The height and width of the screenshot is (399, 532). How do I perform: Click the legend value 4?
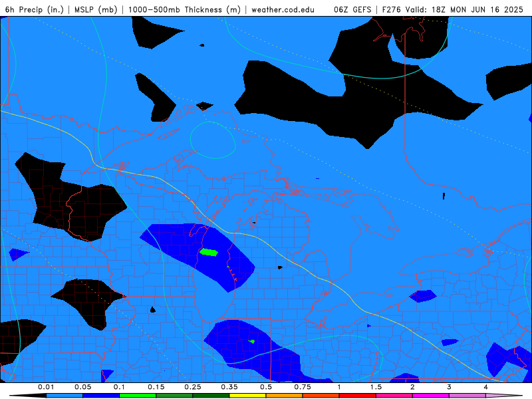[x=486, y=387]
